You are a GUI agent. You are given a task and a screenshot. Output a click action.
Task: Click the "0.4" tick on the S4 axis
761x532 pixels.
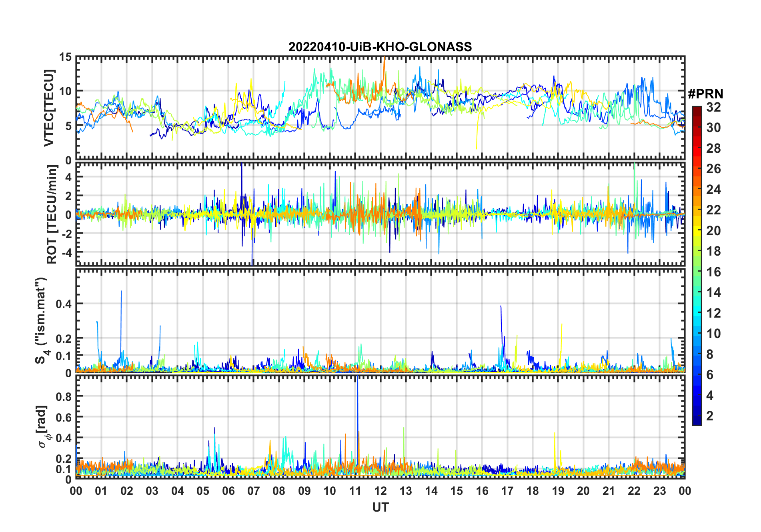click(64, 304)
